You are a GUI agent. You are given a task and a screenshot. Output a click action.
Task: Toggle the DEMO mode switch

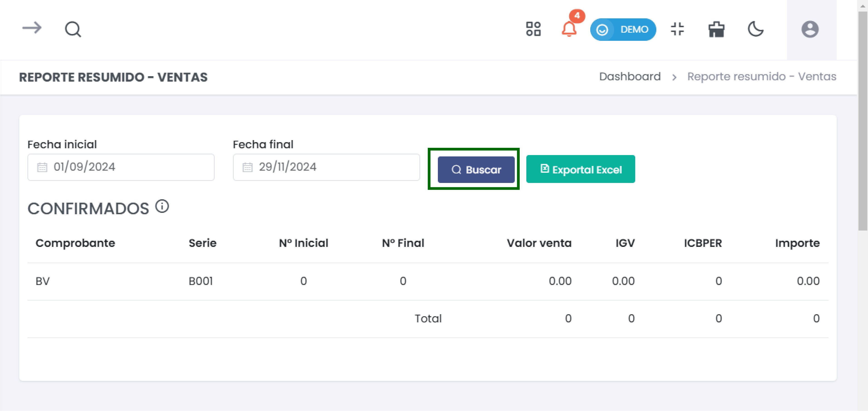(623, 30)
